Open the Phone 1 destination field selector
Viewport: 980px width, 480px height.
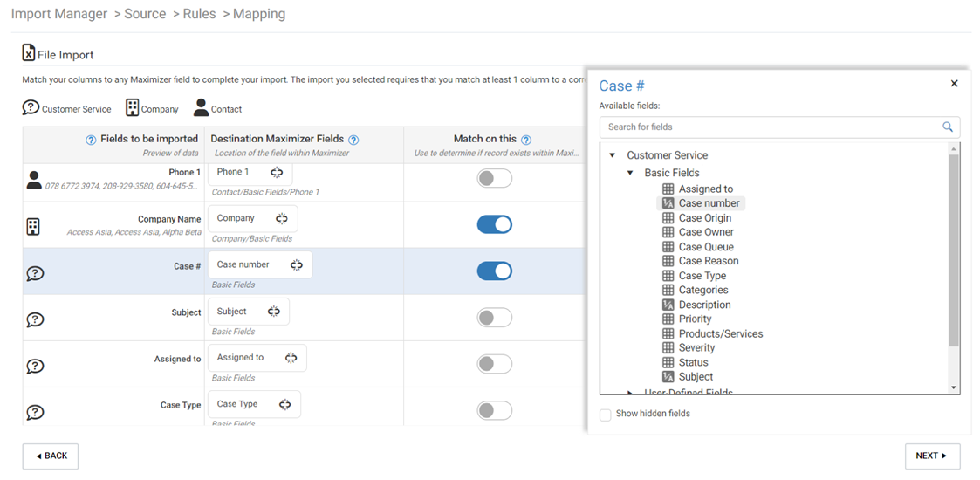[x=250, y=172]
